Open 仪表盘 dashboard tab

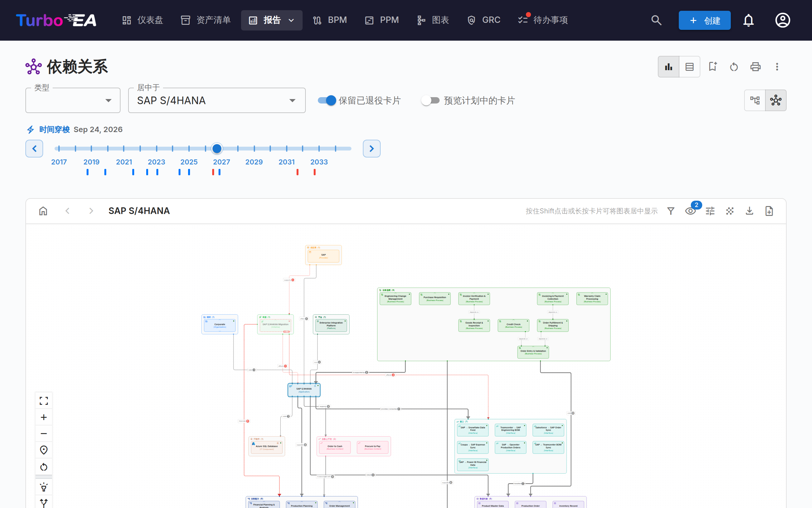point(143,20)
